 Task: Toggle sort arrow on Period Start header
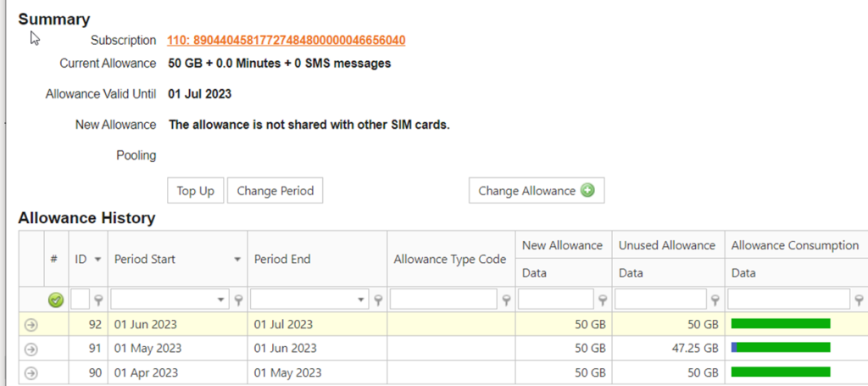237,260
